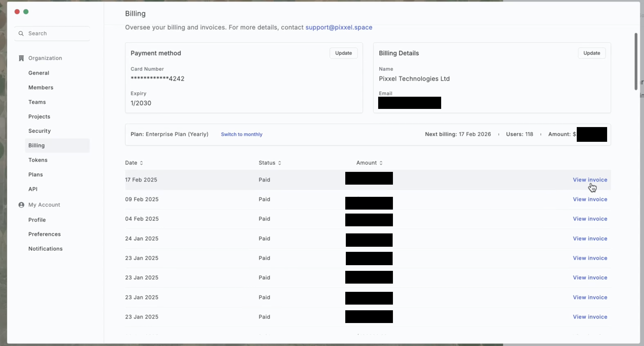Open the Tokens page

coord(38,160)
